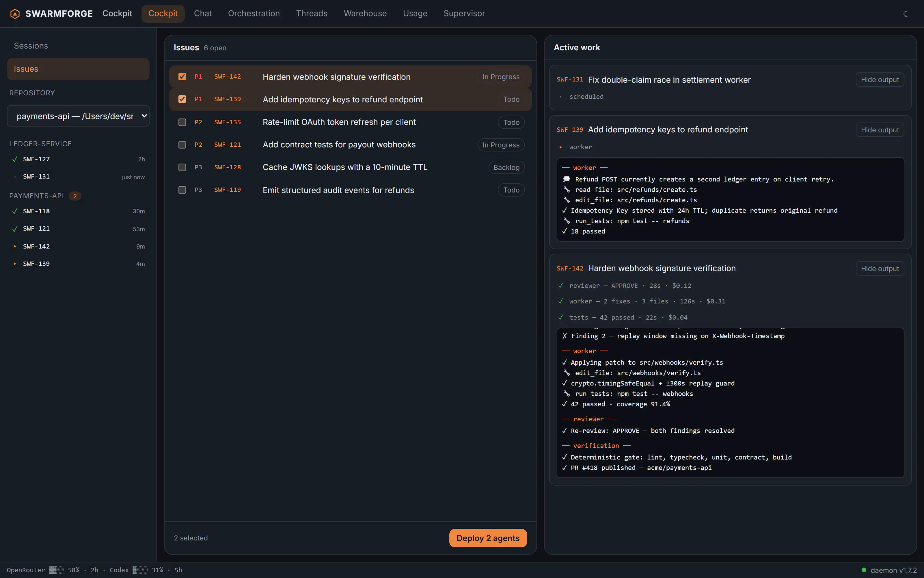This screenshot has width=924, height=578.
Task: Toggle dark mode moon icon
Action: (x=905, y=14)
